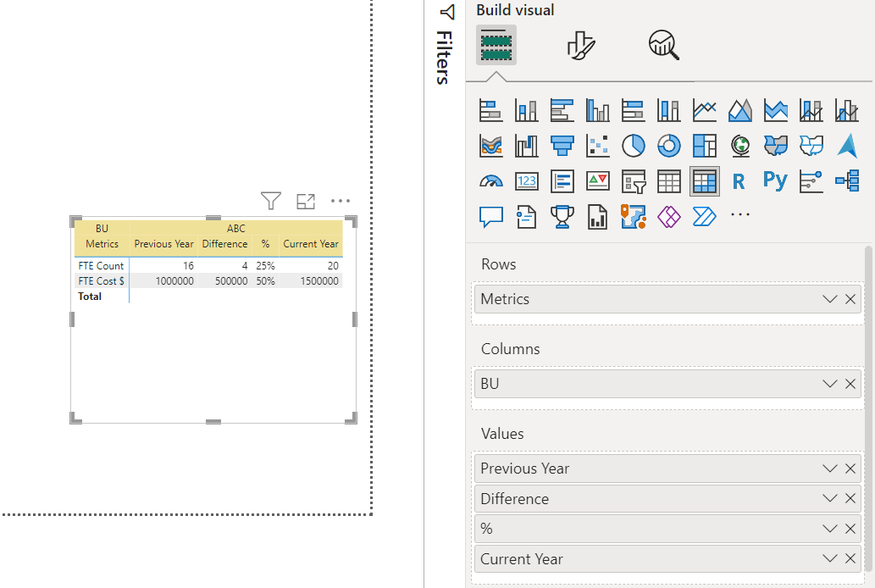Select the Pie chart visual
875x588 pixels.
(634, 146)
